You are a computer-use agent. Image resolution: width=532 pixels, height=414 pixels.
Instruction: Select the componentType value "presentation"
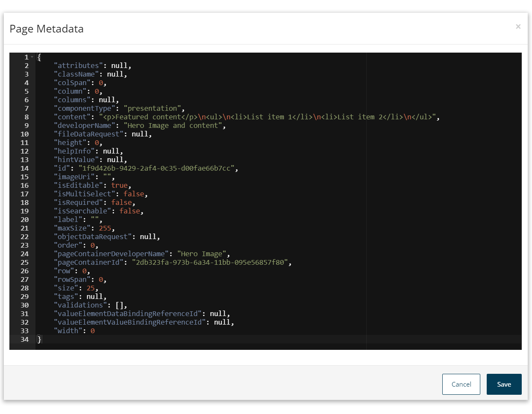click(x=153, y=108)
